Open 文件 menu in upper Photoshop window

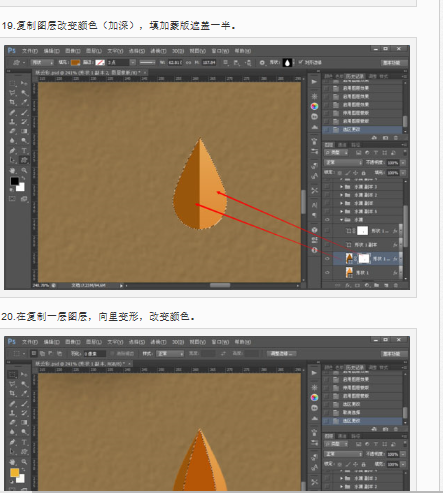30,51
